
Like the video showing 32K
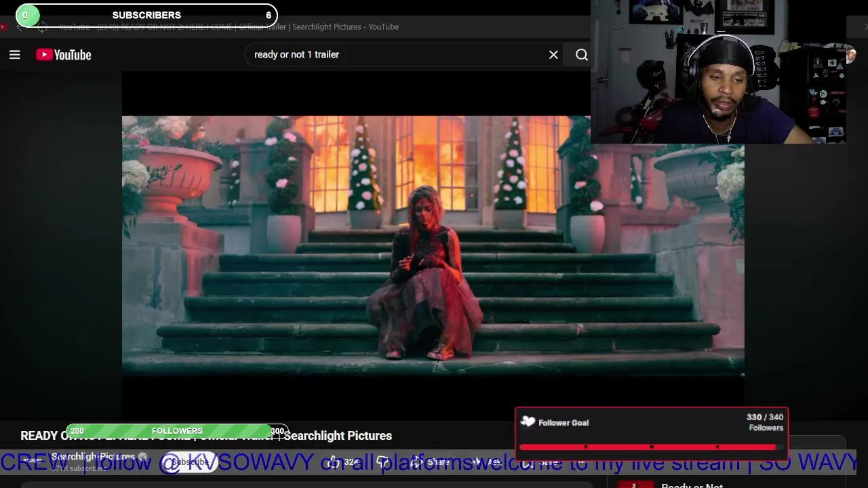pos(344,462)
